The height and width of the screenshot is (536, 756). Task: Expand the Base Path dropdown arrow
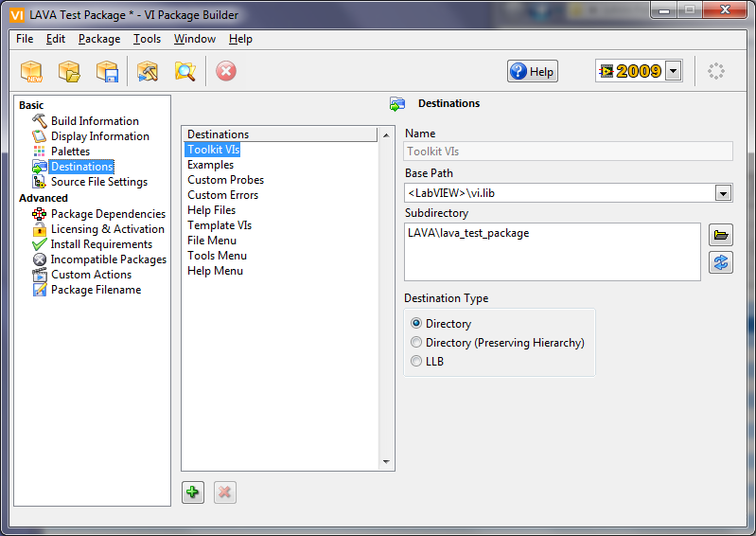point(723,193)
